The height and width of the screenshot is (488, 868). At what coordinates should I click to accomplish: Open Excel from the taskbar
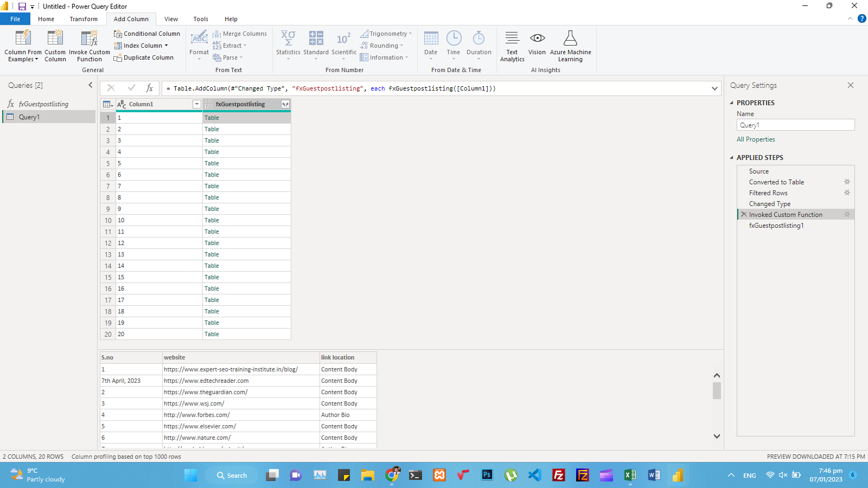tap(630, 476)
